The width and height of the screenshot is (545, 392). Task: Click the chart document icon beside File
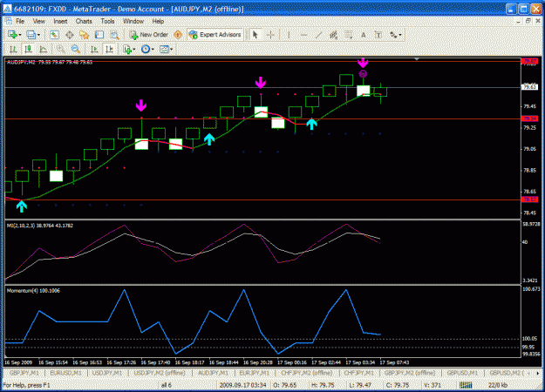[9, 21]
